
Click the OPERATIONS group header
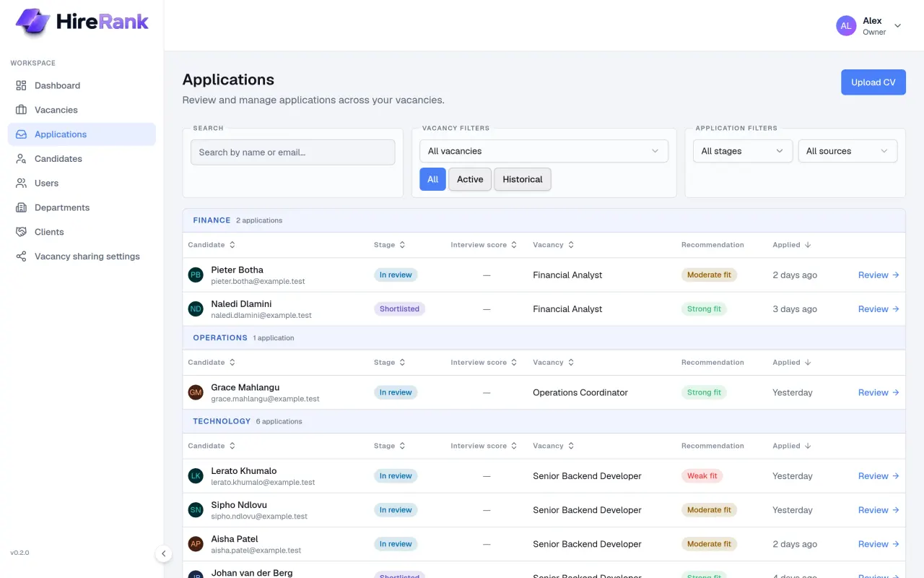click(x=544, y=338)
